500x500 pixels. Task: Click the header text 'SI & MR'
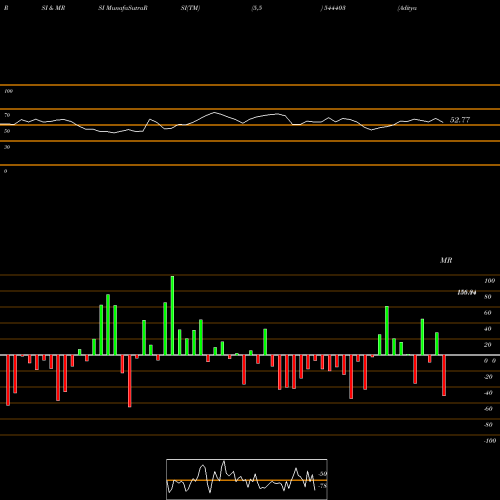coord(53,8)
